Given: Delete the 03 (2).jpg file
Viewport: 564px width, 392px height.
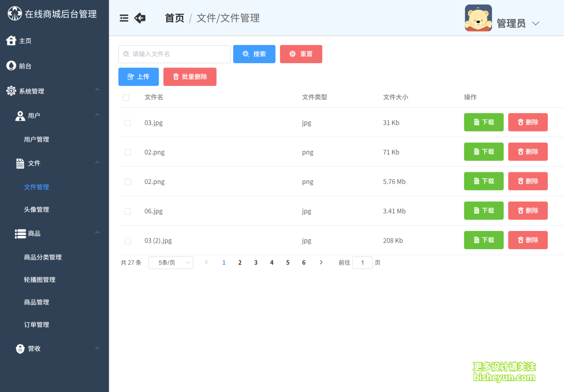Looking at the screenshot, I should [x=528, y=240].
